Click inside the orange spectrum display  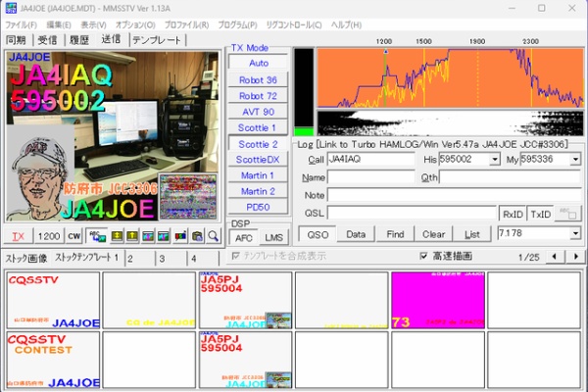tap(451, 78)
